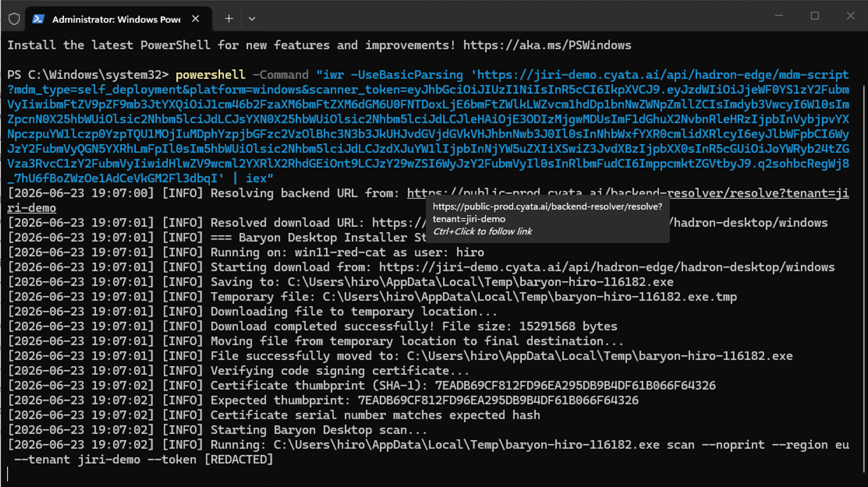
Task: Click 'File successfully moved to:' line
Action: [501, 356]
